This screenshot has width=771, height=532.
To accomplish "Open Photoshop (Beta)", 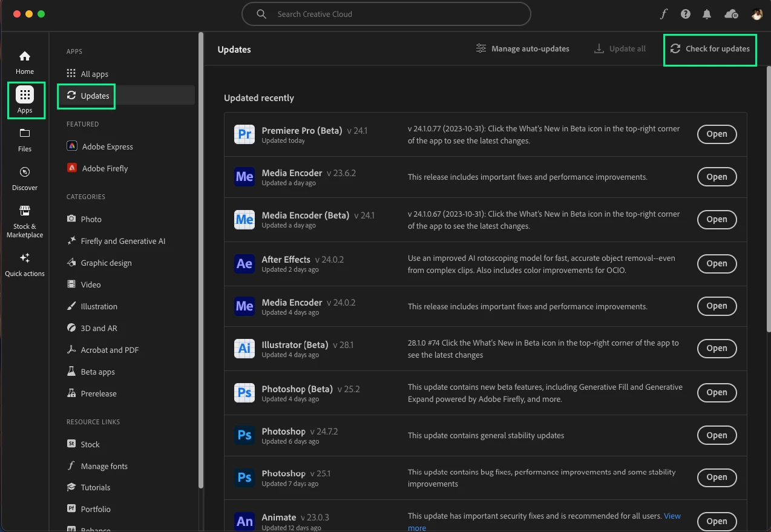I will pos(717,392).
